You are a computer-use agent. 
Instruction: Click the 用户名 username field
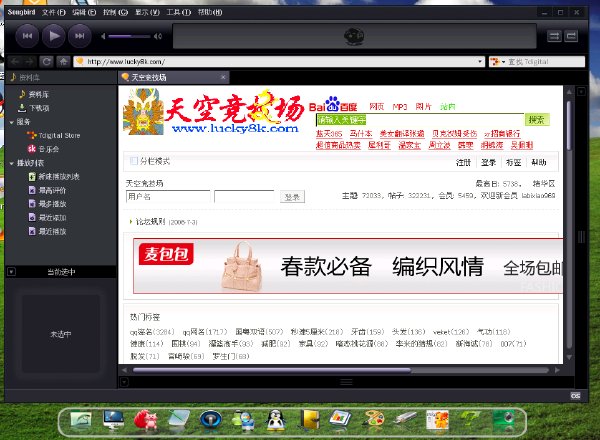pyautogui.click(x=168, y=197)
